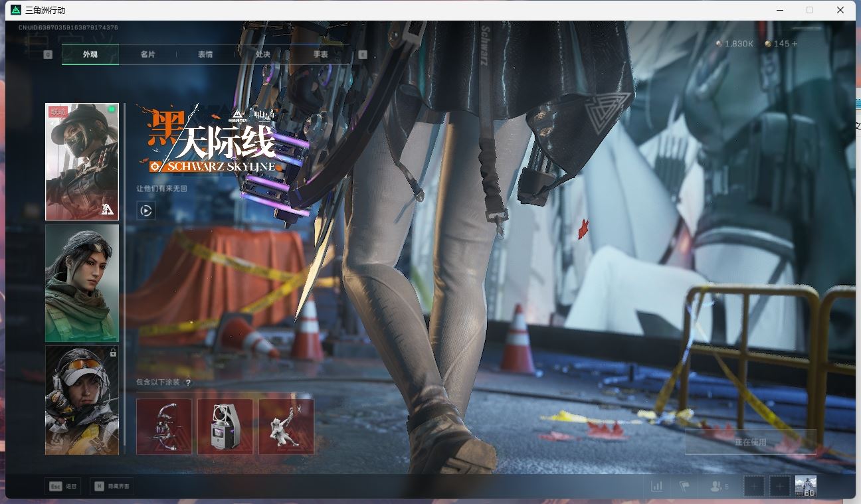
Task: Select the smoke grenade device skin item
Action: (x=225, y=426)
